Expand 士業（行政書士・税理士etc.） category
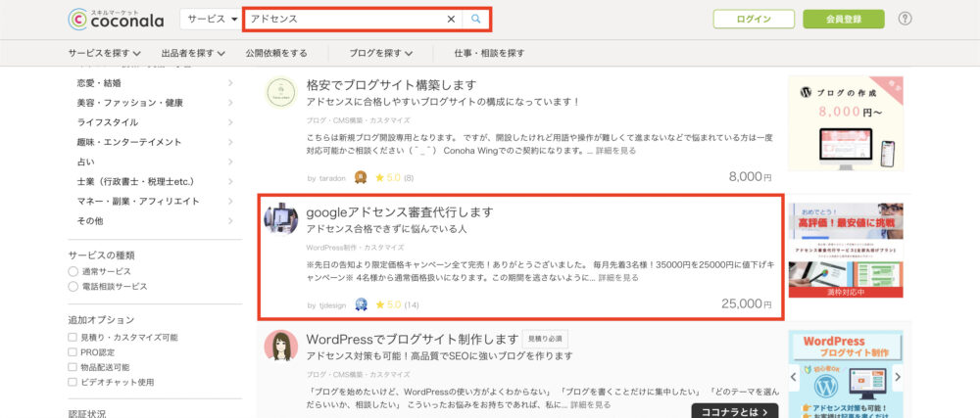980x418 pixels. pos(155,181)
